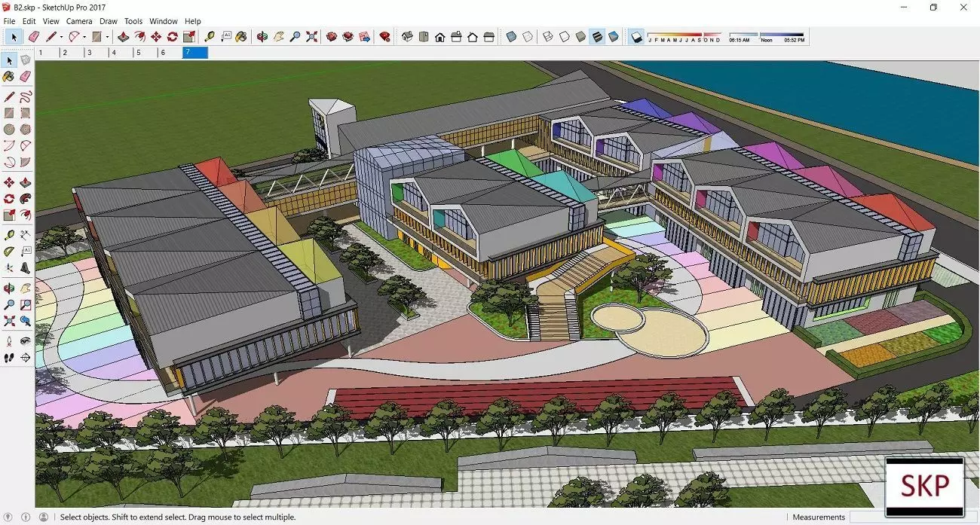The height and width of the screenshot is (525, 980).
Task: Switch to the Top view
Action: click(x=424, y=36)
